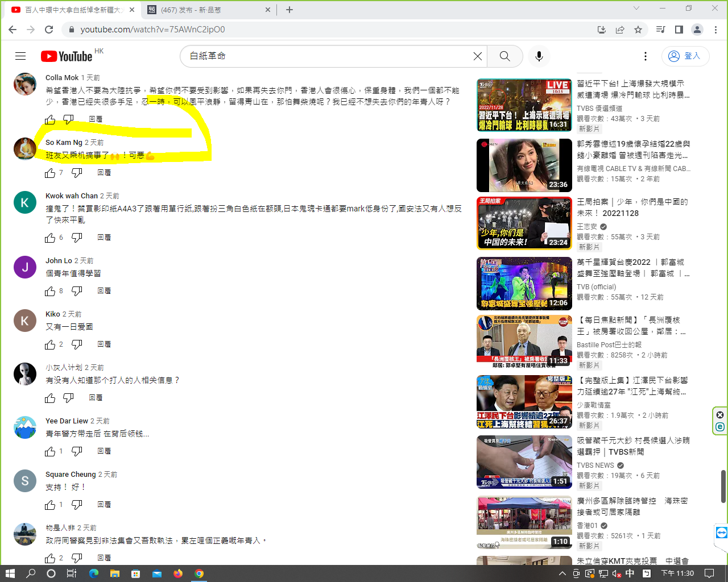Open Windows notification center
The height and width of the screenshot is (582, 728).
(x=709, y=573)
